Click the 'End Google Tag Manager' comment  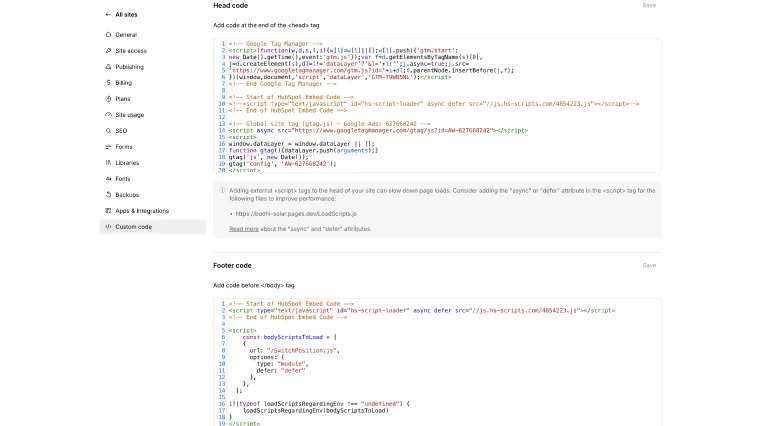point(283,84)
